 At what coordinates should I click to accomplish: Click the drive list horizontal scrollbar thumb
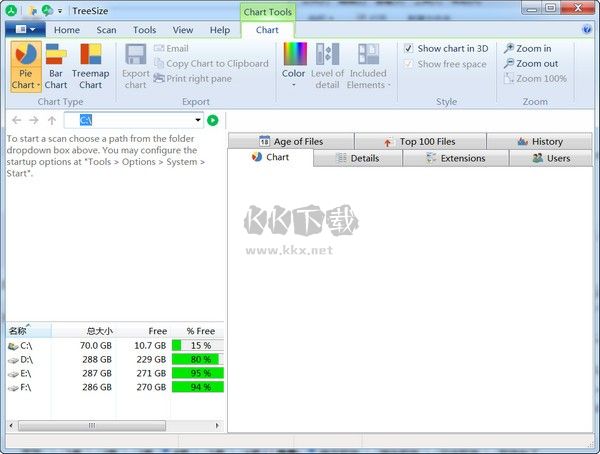tap(92, 426)
